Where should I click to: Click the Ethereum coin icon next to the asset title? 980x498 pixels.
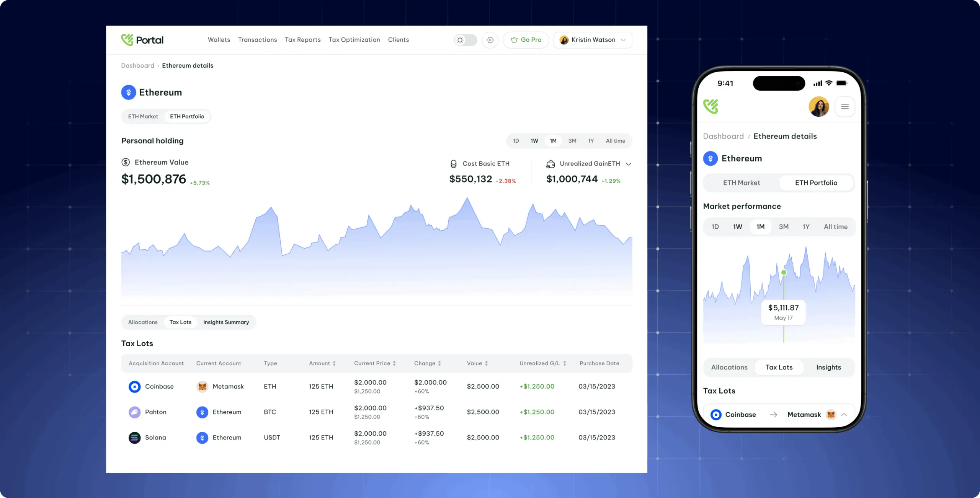129,92
